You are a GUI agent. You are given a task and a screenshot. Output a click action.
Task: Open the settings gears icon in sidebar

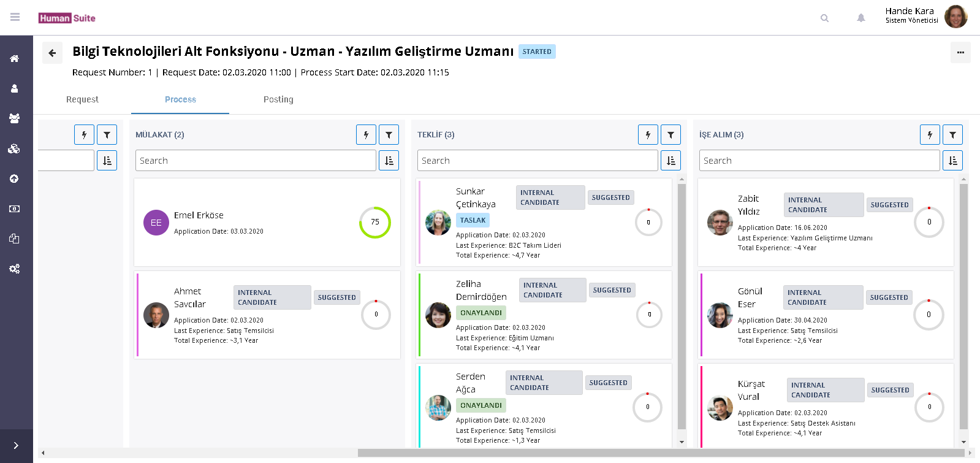pyautogui.click(x=14, y=269)
